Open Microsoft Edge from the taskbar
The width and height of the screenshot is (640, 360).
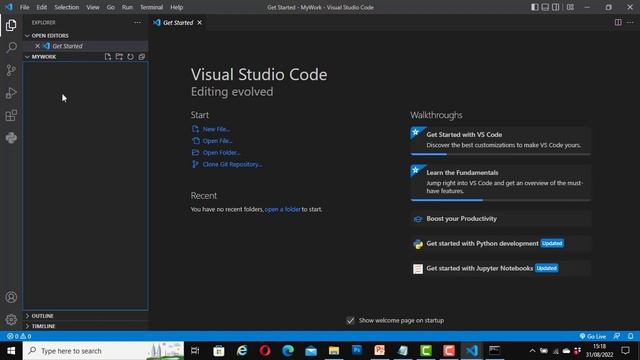point(288,351)
